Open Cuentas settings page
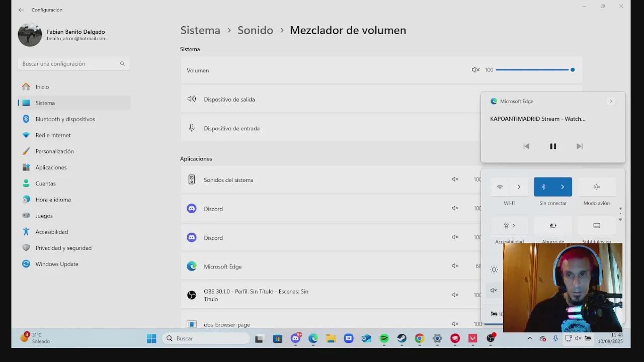This screenshot has height=362, width=644. click(74, 184)
